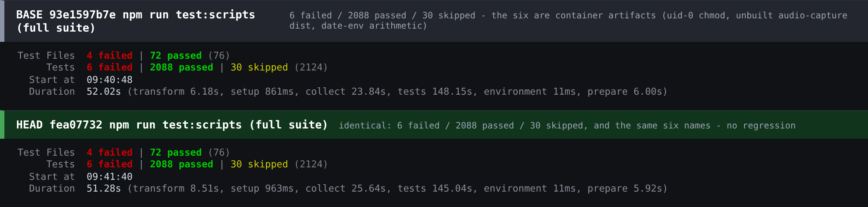Click the BASE summary about container artifacts
The height and width of the screenshot is (207, 868).
568,21
